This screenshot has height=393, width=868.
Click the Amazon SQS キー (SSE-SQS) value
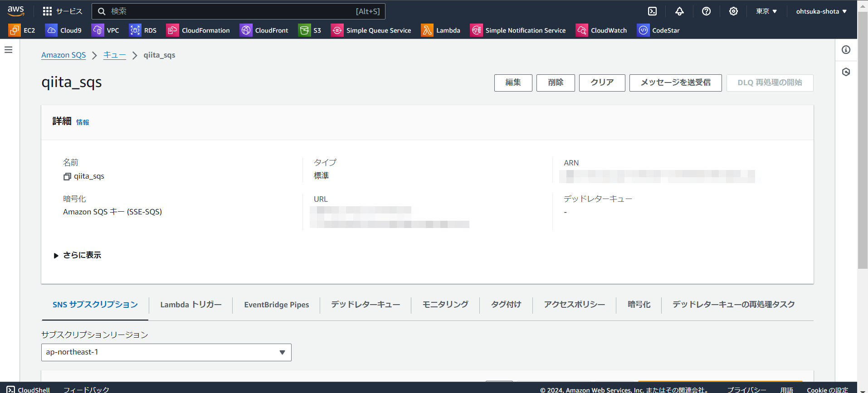112,212
